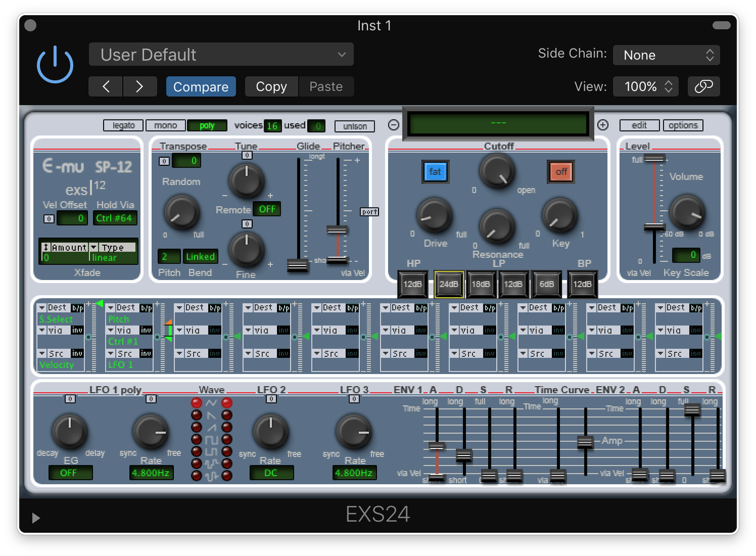Viewport: 756px width, 556px height.
Task: Select LP 6dB filter type
Action: point(546,284)
